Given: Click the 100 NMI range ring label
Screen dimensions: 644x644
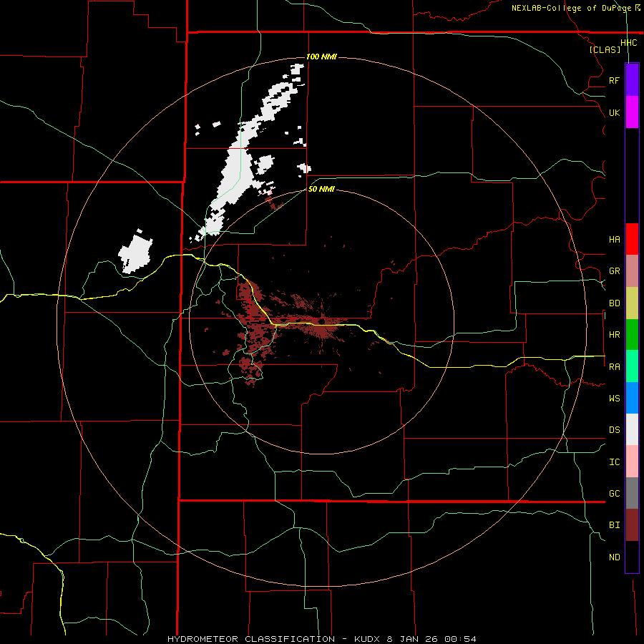Looking at the screenshot, I should [321, 57].
